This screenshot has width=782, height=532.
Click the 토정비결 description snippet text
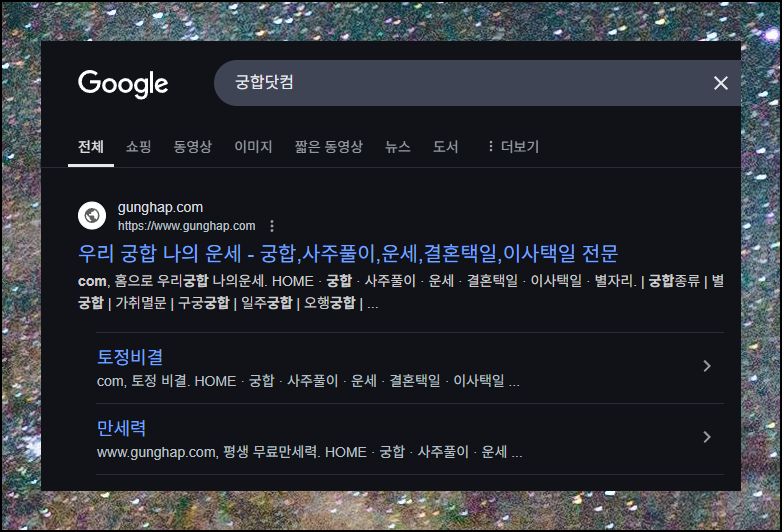308,381
